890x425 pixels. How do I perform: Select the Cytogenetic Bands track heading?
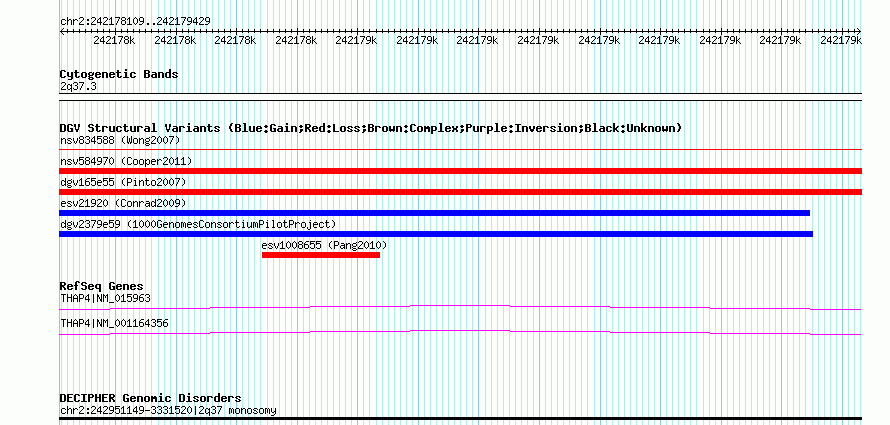coord(119,74)
